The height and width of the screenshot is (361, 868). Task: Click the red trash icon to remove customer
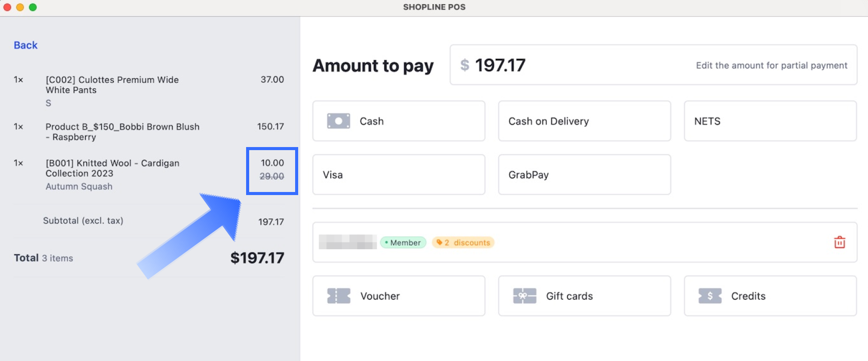tap(839, 243)
